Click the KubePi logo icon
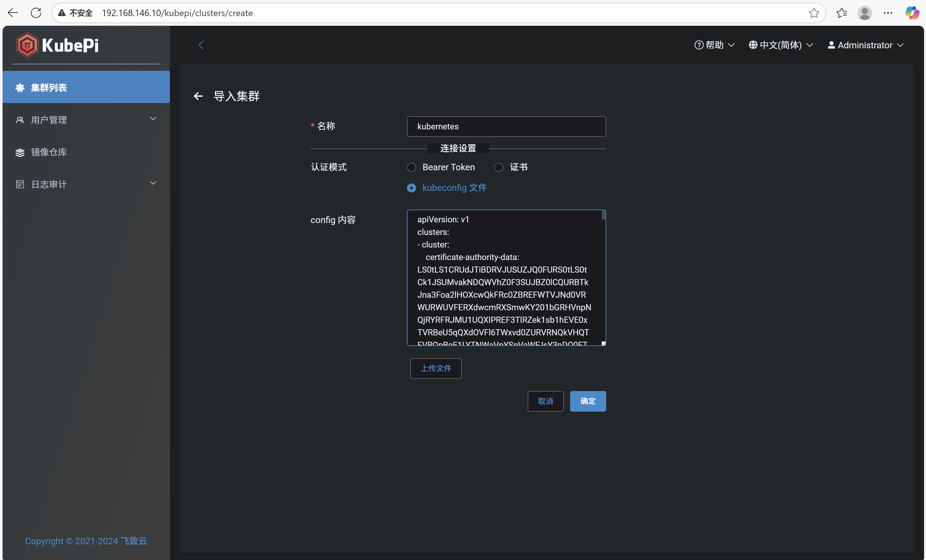 (x=27, y=45)
